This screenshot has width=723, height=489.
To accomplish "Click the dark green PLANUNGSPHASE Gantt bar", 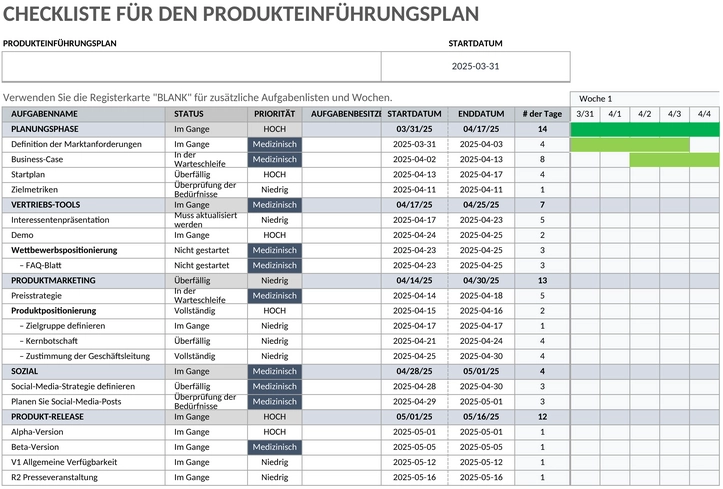I will 645,130.
